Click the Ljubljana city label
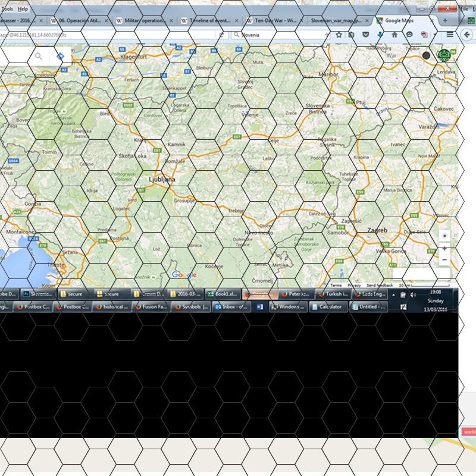The image size is (476, 476). 162,180
